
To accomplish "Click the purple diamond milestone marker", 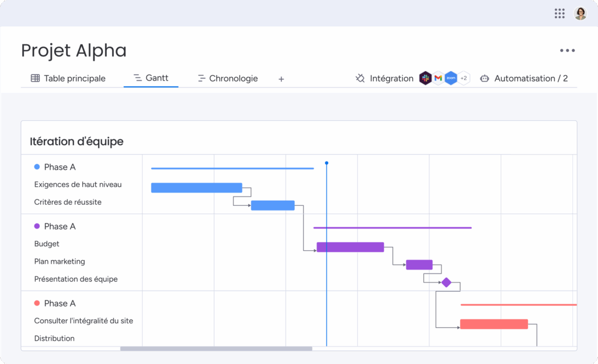I will coord(446,282).
